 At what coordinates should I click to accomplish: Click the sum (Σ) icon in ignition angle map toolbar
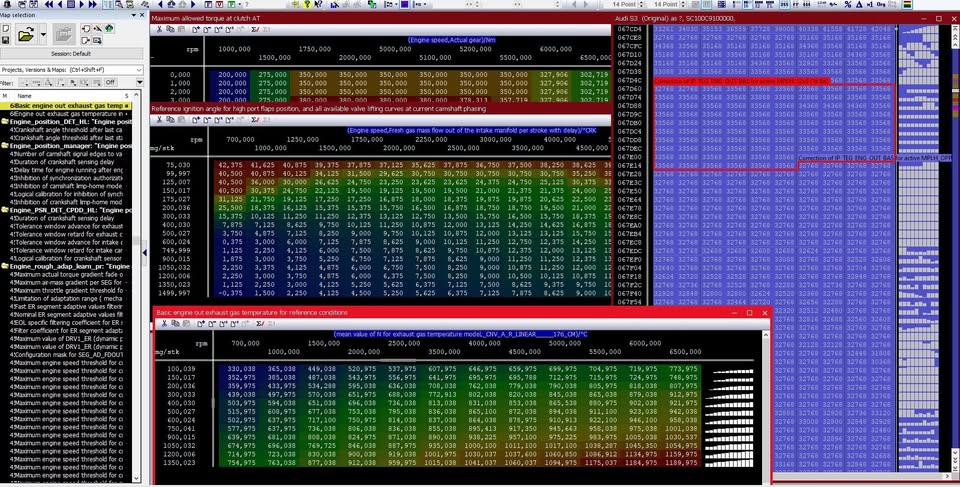[x=253, y=119]
